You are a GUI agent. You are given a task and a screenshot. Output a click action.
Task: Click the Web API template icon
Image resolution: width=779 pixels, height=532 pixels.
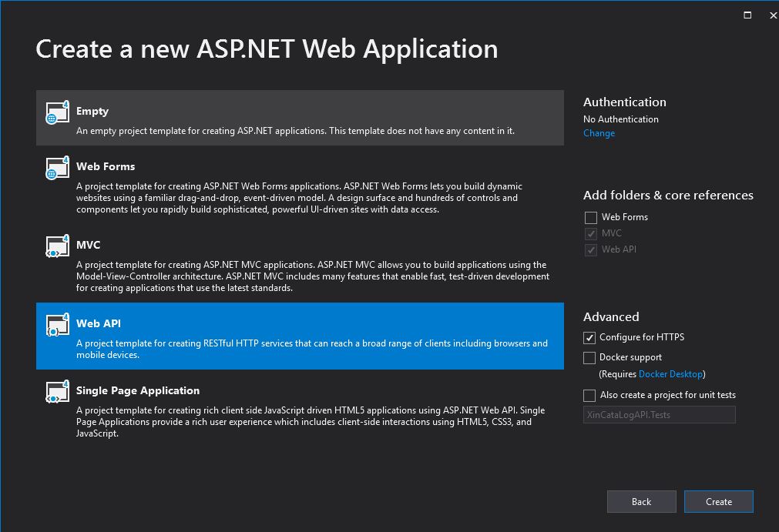[x=57, y=325]
